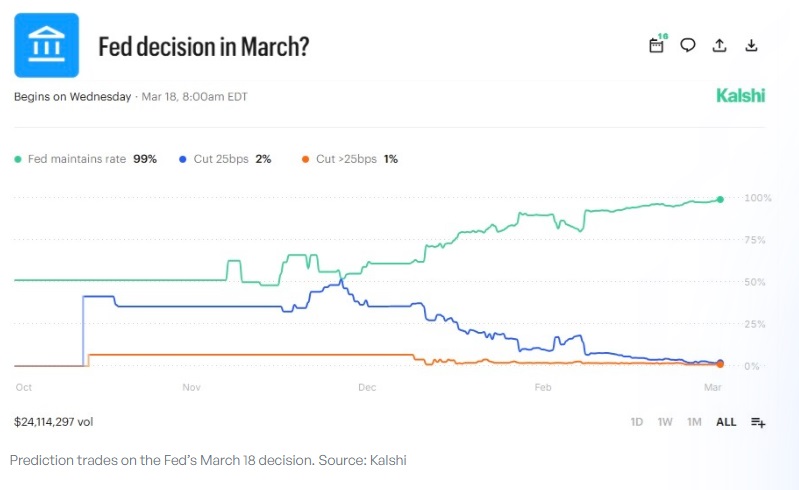The height and width of the screenshot is (490, 799).
Task: Open the calendar icon with badge
Action: [657, 45]
